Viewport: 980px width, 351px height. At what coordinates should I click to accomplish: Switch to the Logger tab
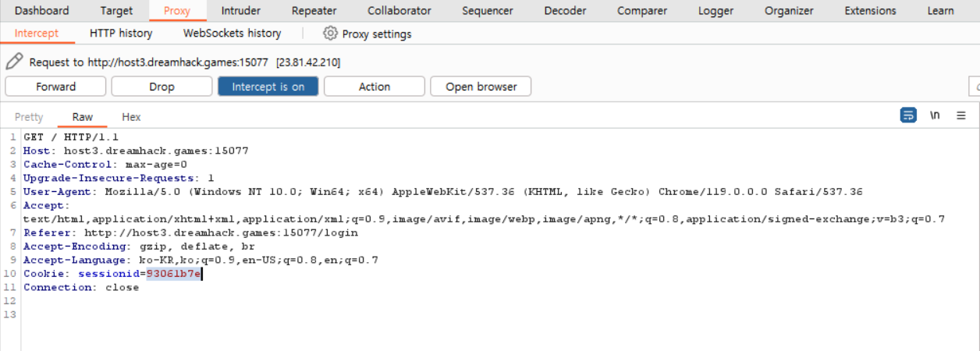tap(715, 11)
